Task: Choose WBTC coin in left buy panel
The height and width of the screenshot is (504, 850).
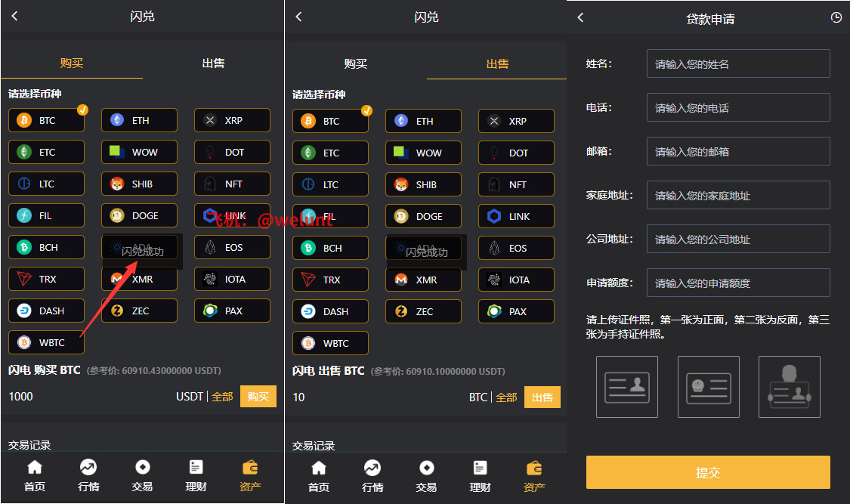Action: [x=47, y=342]
